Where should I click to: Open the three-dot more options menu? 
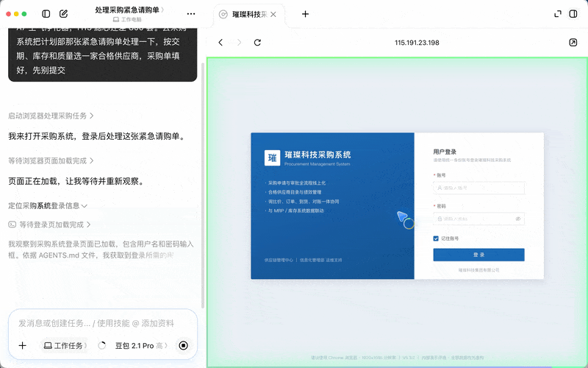[x=191, y=14]
